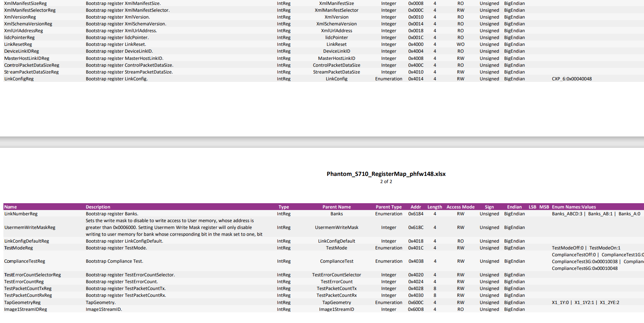The width and height of the screenshot is (644, 323).
Task: Click the Length column header
Action: pos(435,207)
